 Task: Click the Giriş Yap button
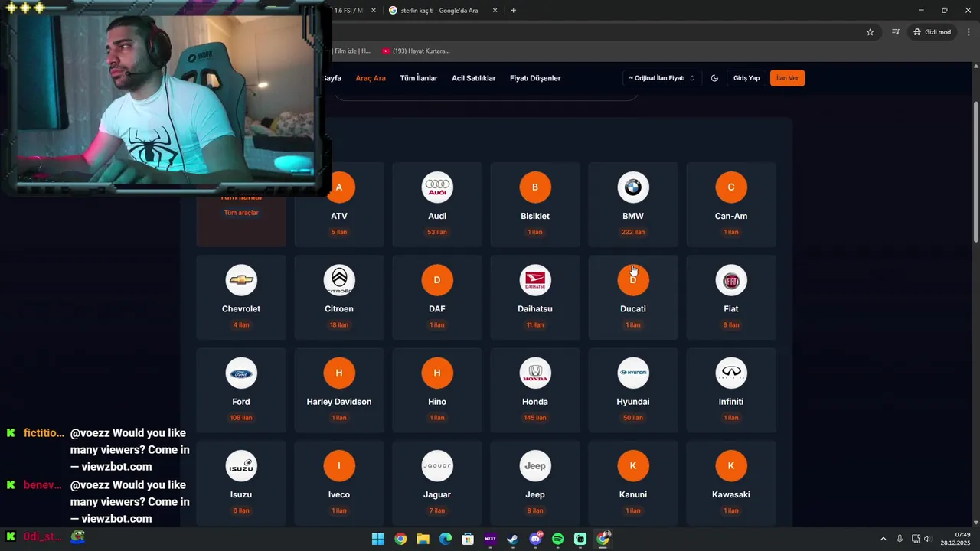click(746, 78)
